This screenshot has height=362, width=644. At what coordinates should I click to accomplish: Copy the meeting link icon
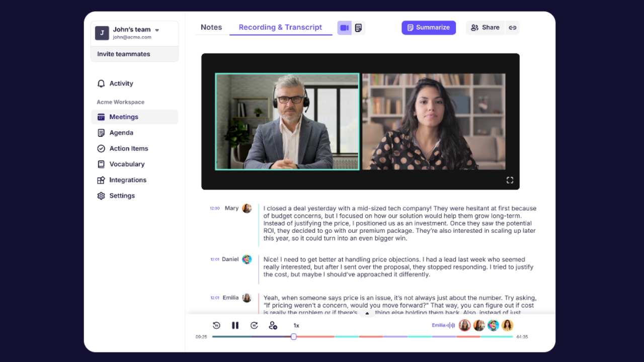point(512,28)
